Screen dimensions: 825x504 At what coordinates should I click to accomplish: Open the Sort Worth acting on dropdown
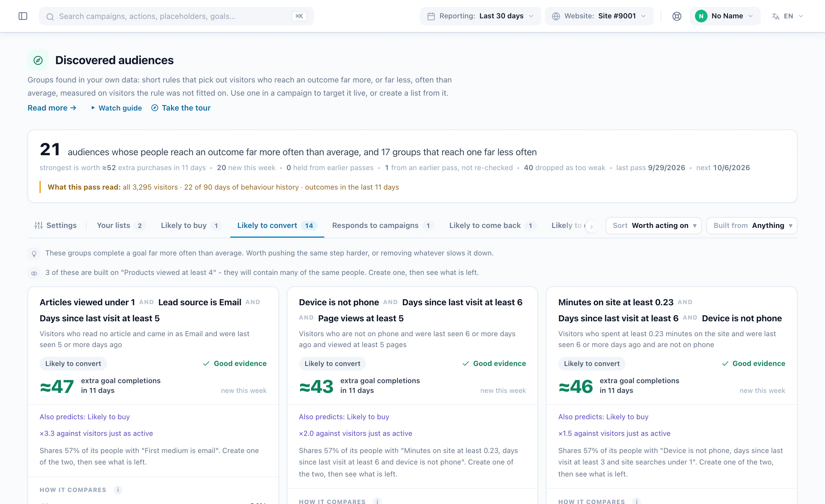pos(653,226)
